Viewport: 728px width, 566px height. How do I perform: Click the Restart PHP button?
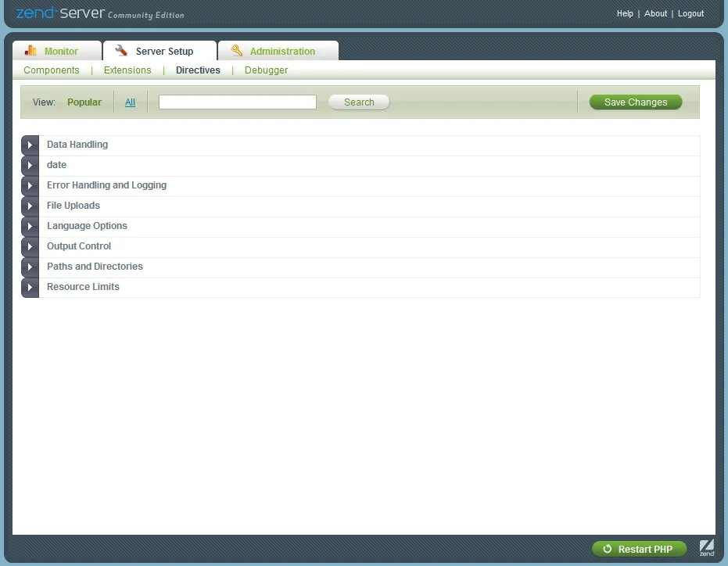click(639, 550)
